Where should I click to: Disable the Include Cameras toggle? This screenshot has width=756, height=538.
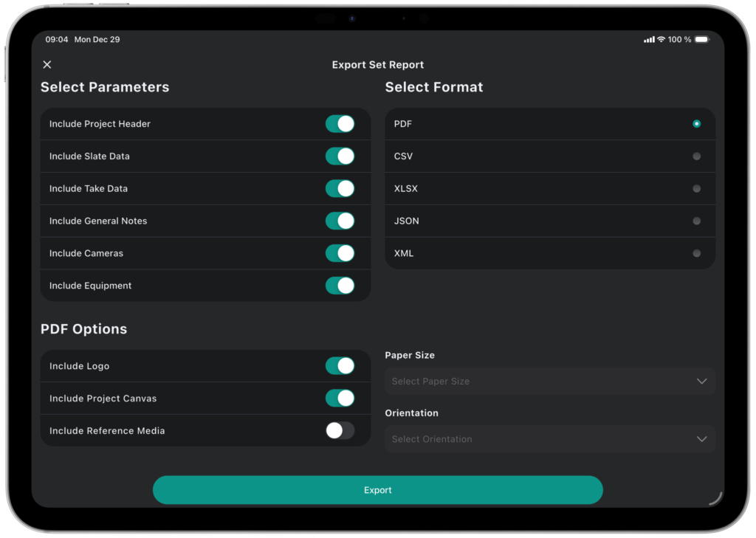click(340, 253)
